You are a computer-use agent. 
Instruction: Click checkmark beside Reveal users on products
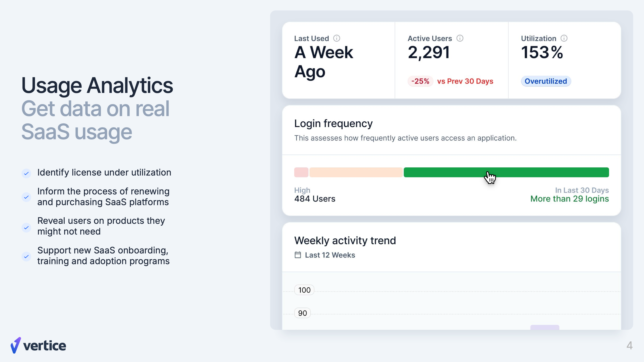(26, 228)
